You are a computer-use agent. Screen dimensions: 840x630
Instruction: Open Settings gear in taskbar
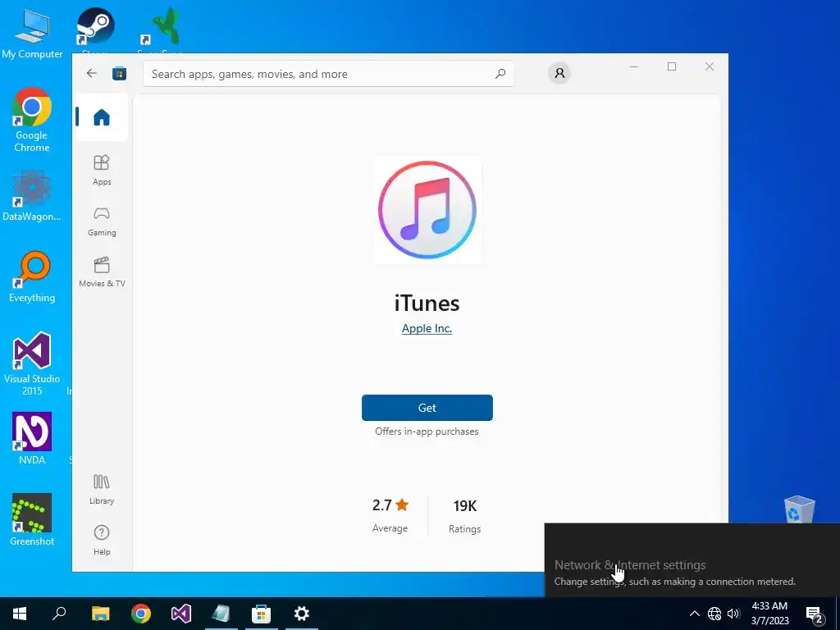click(x=302, y=614)
